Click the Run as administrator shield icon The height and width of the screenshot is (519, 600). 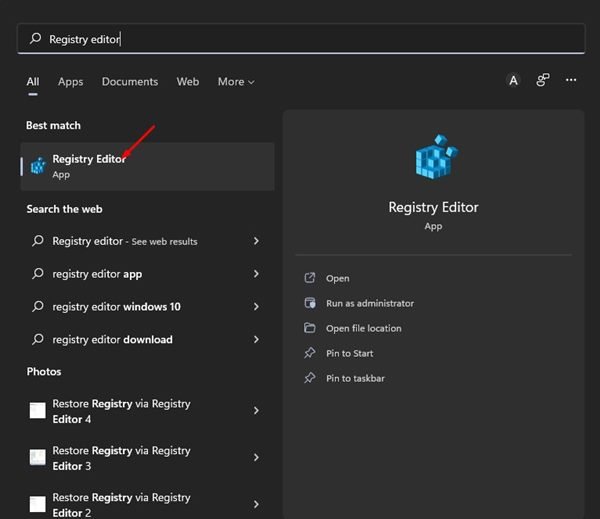[x=310, y=303]
